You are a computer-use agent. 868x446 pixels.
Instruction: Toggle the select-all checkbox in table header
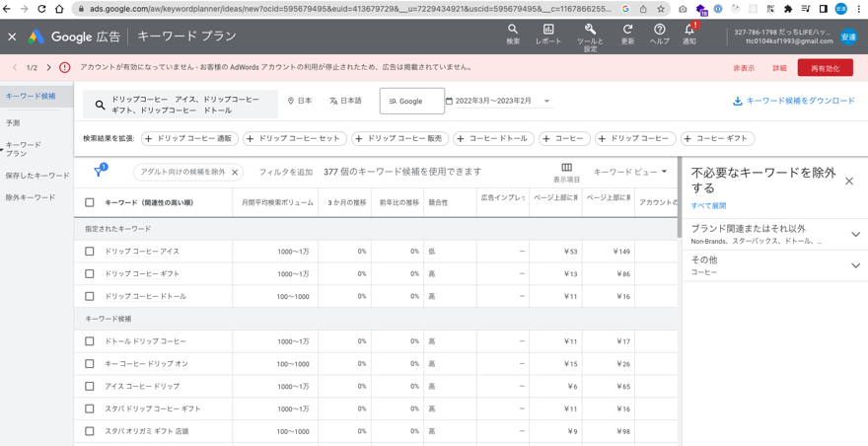(x=90, y=202)
